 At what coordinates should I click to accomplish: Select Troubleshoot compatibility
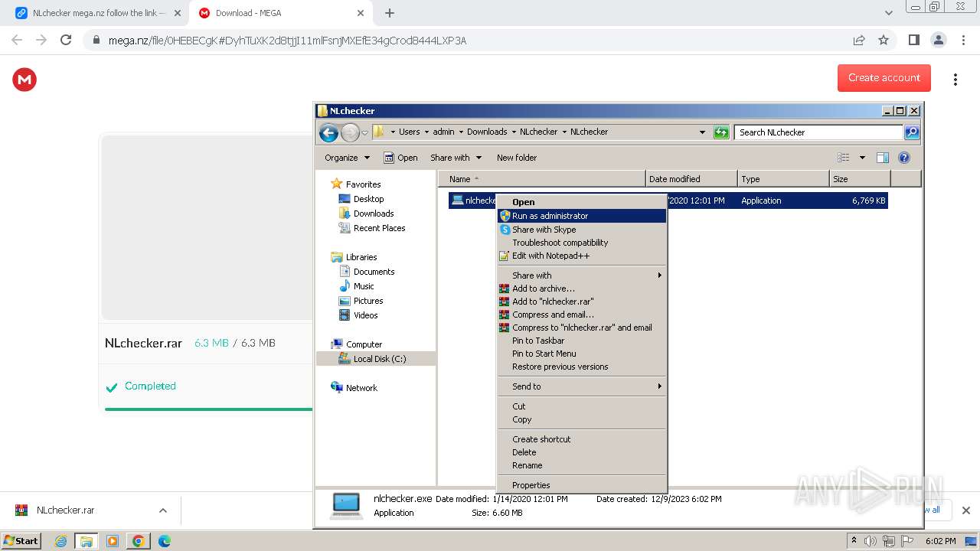(581, 243)
